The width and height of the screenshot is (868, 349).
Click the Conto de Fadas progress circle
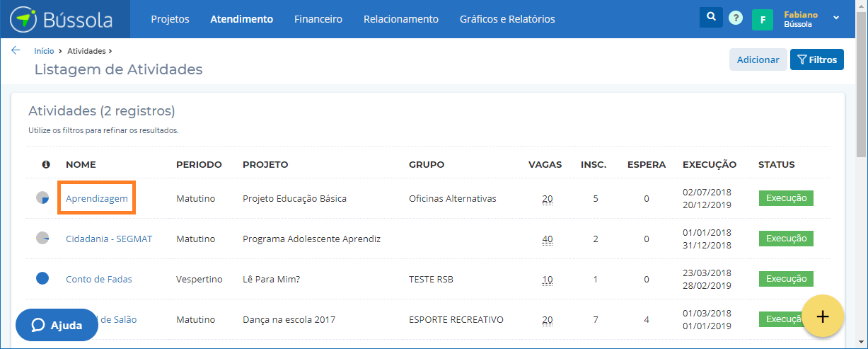pos(42,279)
